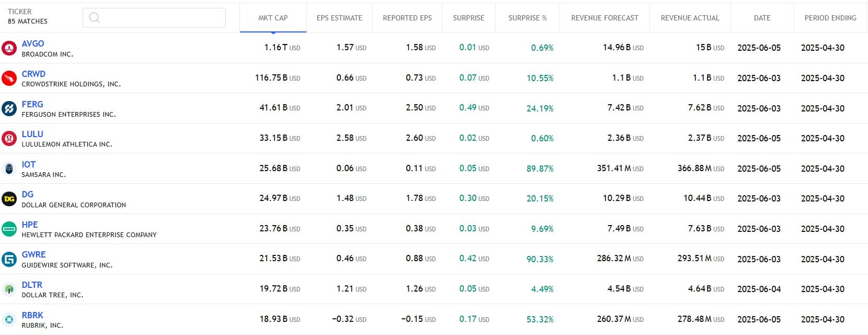Click the Rubrik logo icon

click(x=9, y=319)
